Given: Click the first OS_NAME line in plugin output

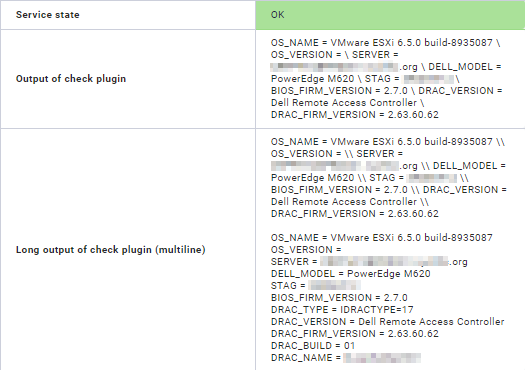Looking at the screenshot, I should [x=385, y=43].
